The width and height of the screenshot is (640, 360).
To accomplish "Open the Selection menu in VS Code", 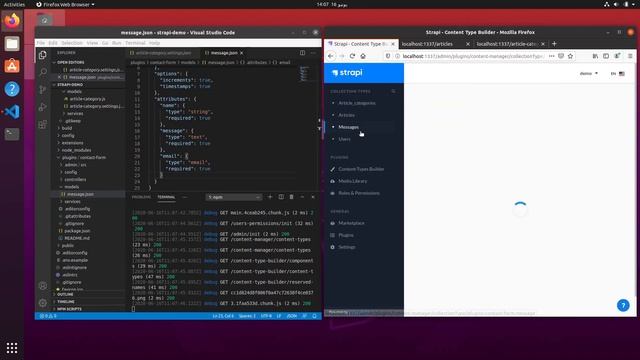I will (x=72, y=43).
